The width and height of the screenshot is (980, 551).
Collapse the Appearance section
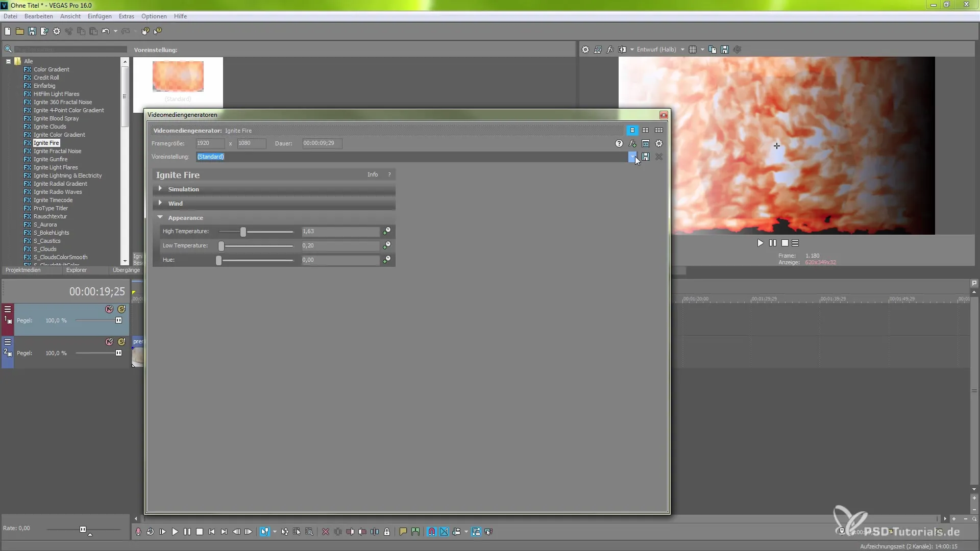click(x=160, y=217)
